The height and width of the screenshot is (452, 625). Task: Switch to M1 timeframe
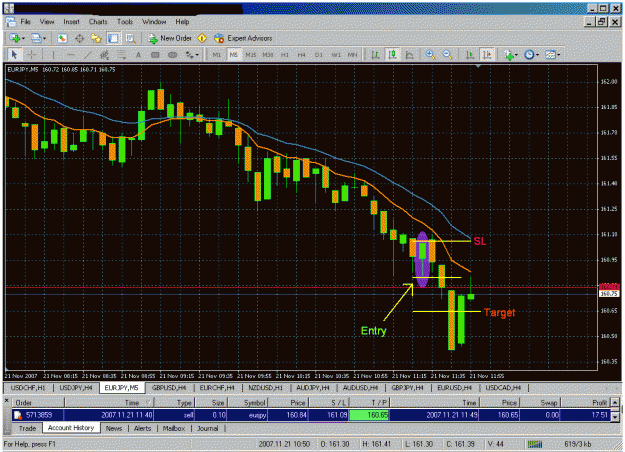pyautogui.click(x=216, y=55)
